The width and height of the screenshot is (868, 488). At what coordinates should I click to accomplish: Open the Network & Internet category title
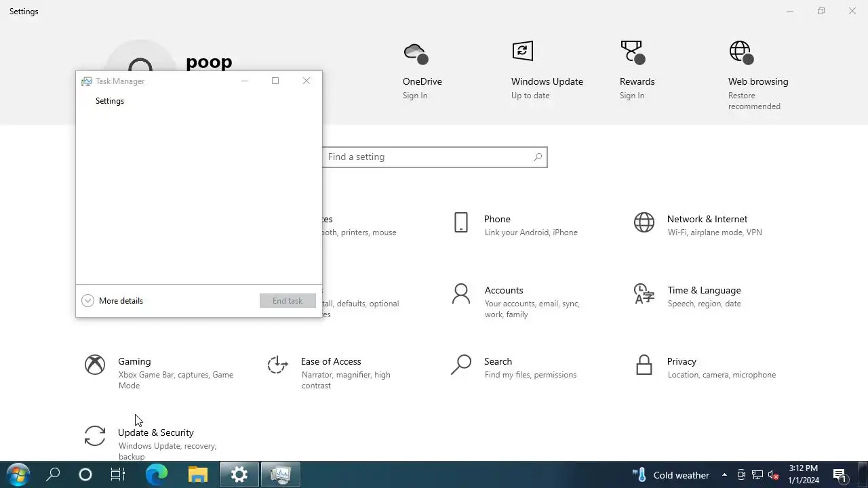[x=707, y=219]
